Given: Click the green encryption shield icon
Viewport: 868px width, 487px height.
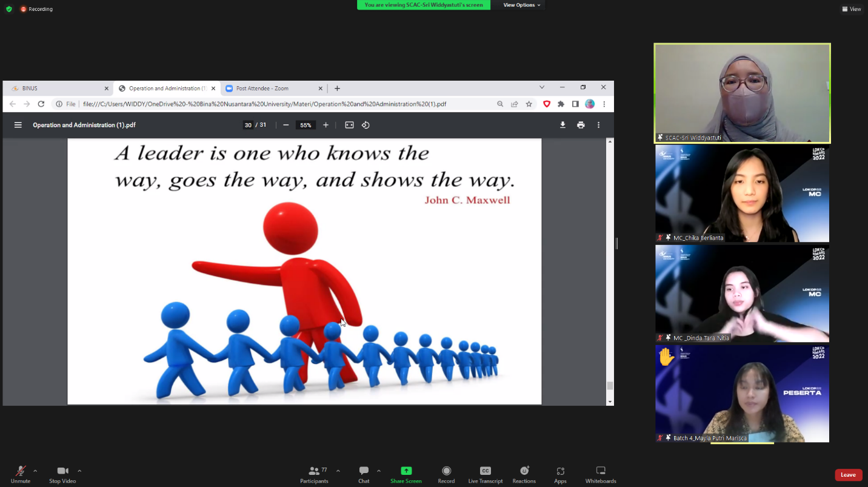Looking at the screenshot, I should (8, 9).
